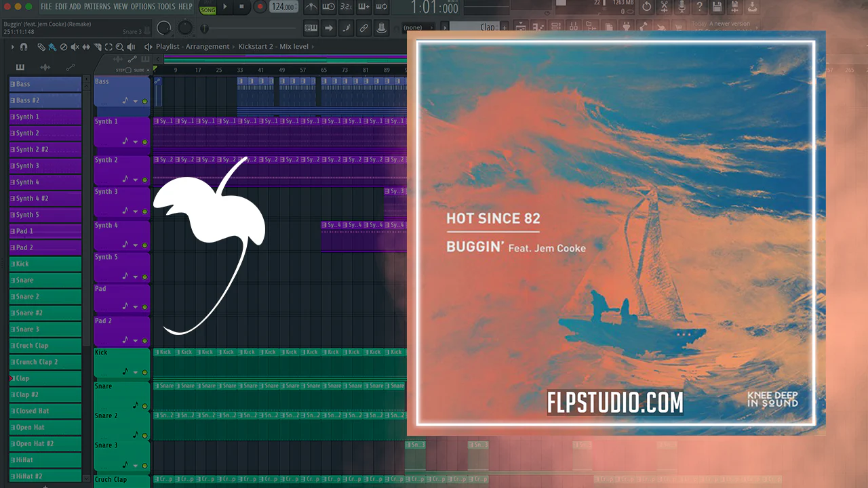Toggle the step editing arrow icon

(x=329, y=28)
